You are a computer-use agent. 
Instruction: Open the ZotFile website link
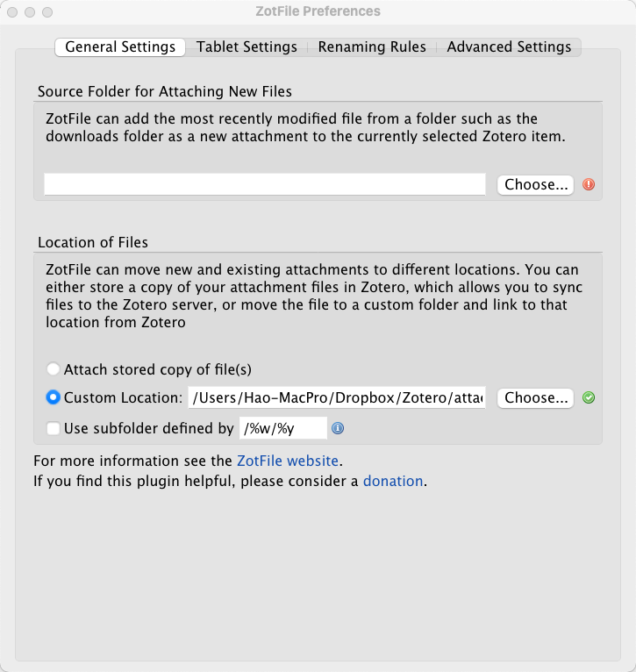[x=288, y=461]
